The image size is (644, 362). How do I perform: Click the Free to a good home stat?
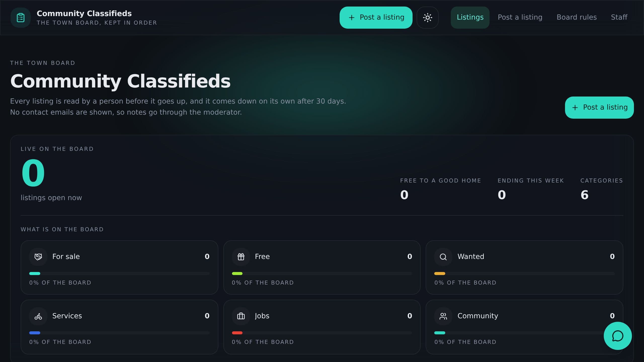(x=440, y=189)
